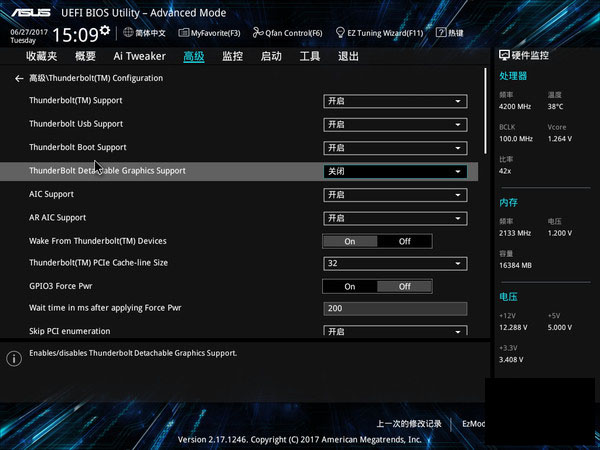
Task: Click the 热键 hotkeys button
Action: [450, 33]
